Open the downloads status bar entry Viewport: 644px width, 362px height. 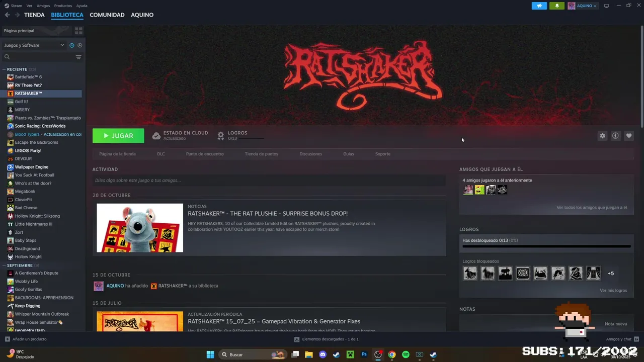tap(327, 339)
